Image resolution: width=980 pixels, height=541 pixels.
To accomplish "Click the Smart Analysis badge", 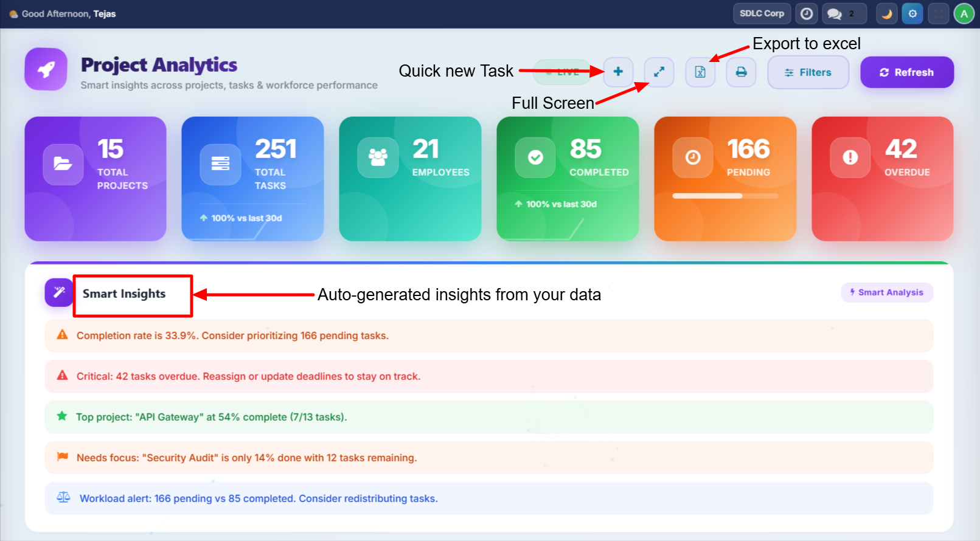I will pyautogui.click(x=887, y=292).
